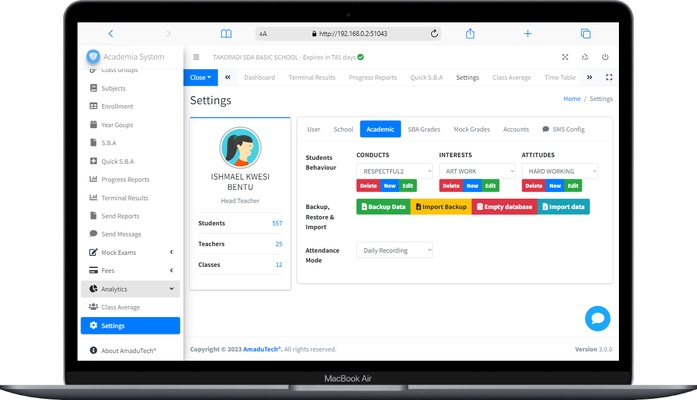Click the green Backup Data button

tap(382, 206)
